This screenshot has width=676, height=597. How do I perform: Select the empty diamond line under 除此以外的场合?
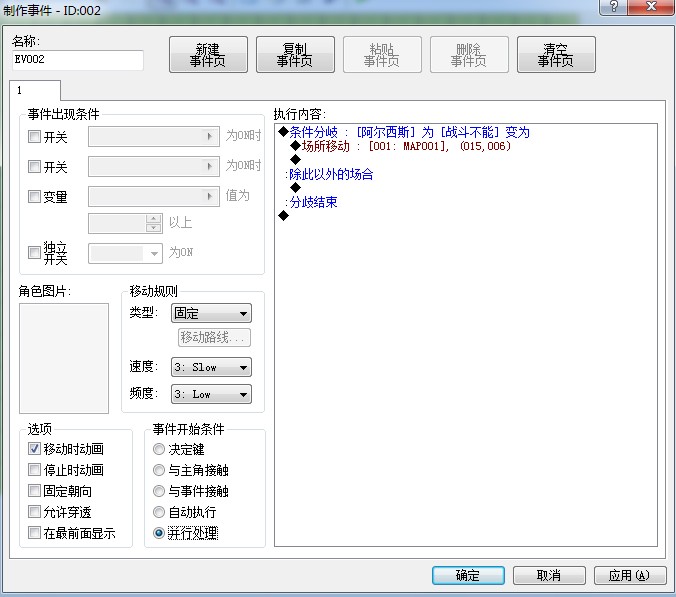tap(295, 188)
